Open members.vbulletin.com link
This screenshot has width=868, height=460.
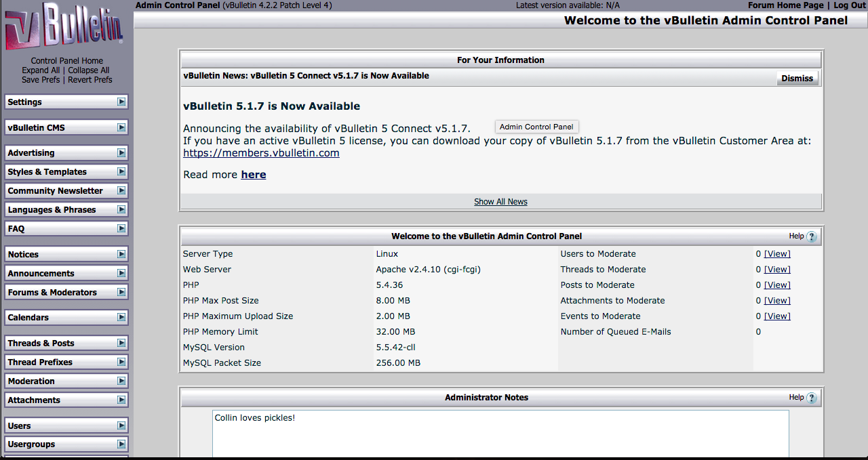(261, 153)
